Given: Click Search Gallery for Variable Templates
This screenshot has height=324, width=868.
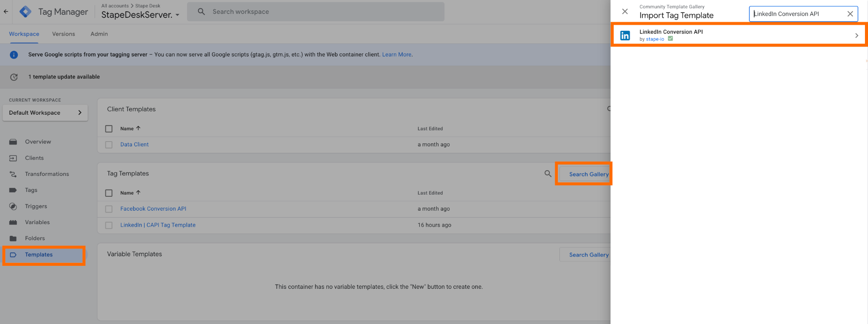Looking at the screenshot, I should (585, 255).
